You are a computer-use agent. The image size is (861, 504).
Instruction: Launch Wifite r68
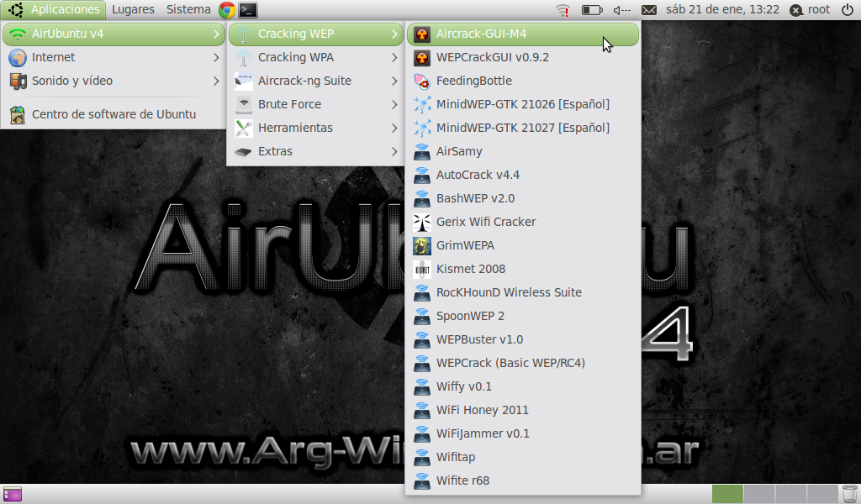point(462,480)
